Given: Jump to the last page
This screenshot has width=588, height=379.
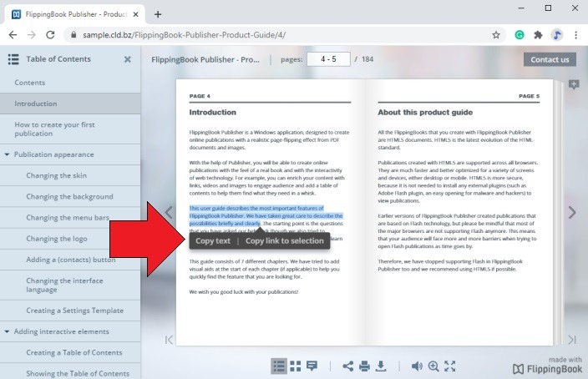Looking at the screenshot, I should tap(572, 340).
